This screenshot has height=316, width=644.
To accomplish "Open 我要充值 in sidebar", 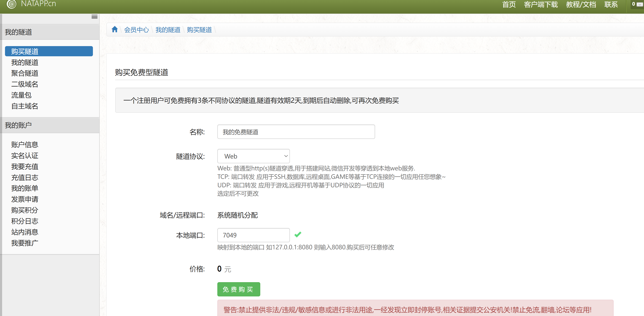I will (x=25, y=167).
